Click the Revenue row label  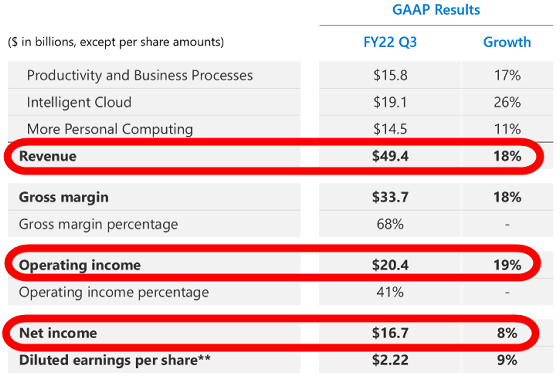pyautogui.click(x=48, y=156)
